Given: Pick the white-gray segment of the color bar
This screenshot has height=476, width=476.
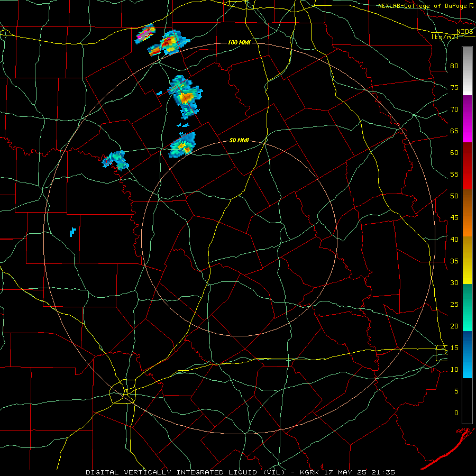Looking at the screenshot, I should (x=467, y=71).
